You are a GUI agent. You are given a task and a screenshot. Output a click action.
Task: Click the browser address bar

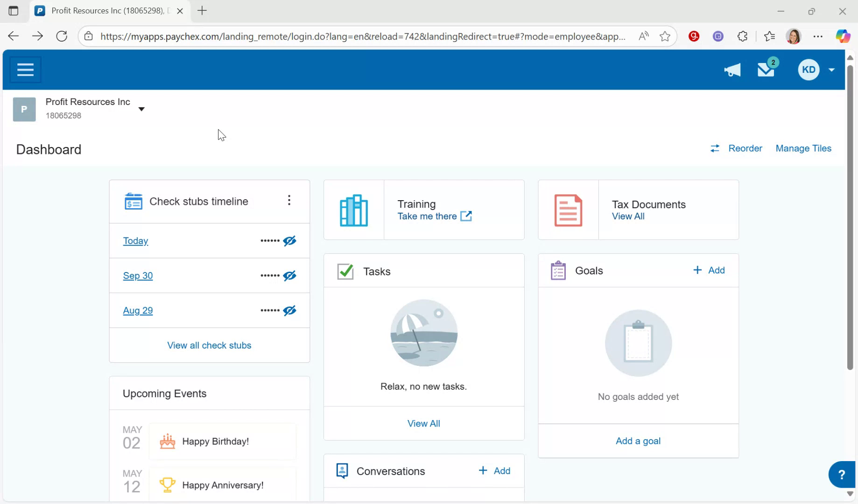[364, 36]
